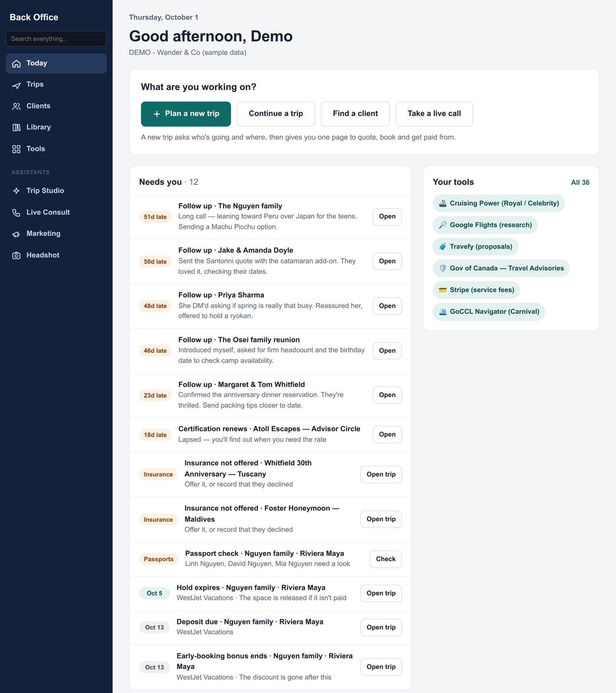
Task: Open the Library section label
Action: [38, 127]
